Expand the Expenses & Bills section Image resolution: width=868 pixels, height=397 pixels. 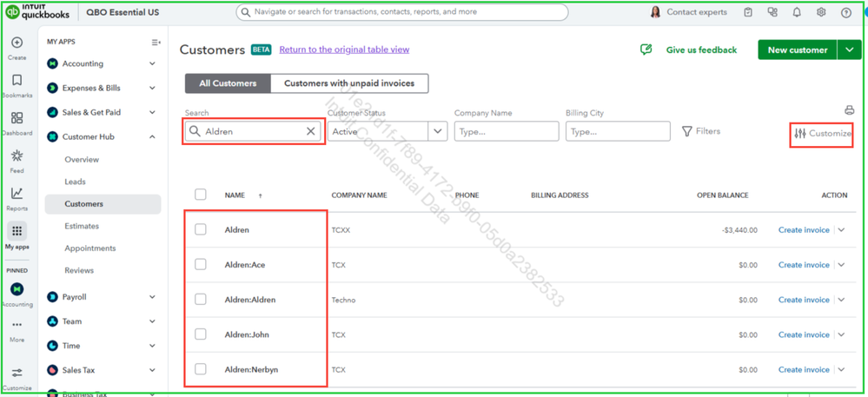coord(152,88)
